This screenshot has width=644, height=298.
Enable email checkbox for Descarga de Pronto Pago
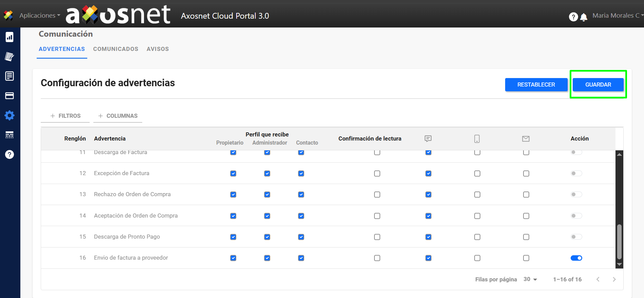(526, 237)
